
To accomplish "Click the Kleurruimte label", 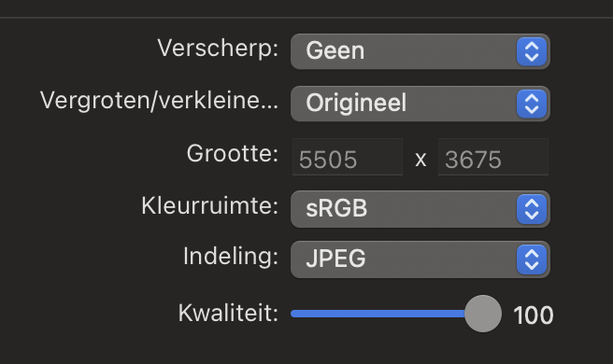I will [x=209, y=206].
